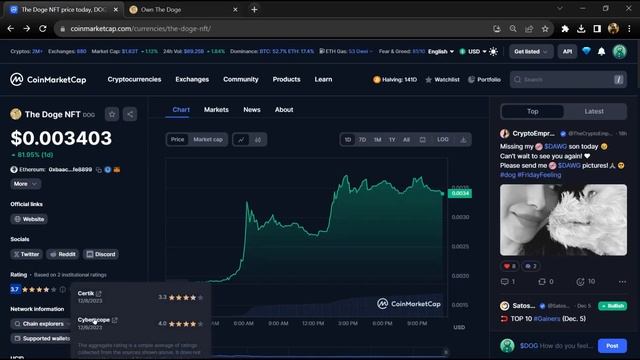Screen dimensions: 640x360
Task: Like the CryptoEmpr post heart reaction
Action: click(509, 266)
